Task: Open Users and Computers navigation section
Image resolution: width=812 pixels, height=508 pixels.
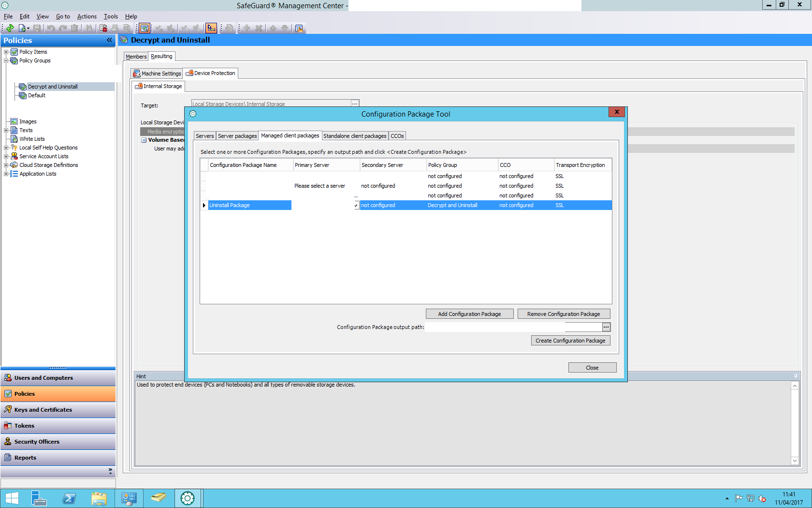Action: [x=58, y=378]
